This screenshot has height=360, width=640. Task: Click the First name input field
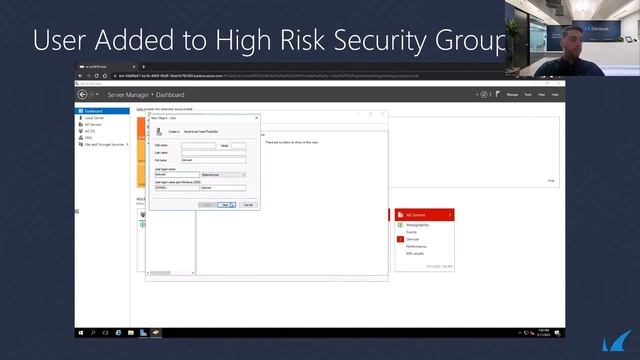point(199,145)
